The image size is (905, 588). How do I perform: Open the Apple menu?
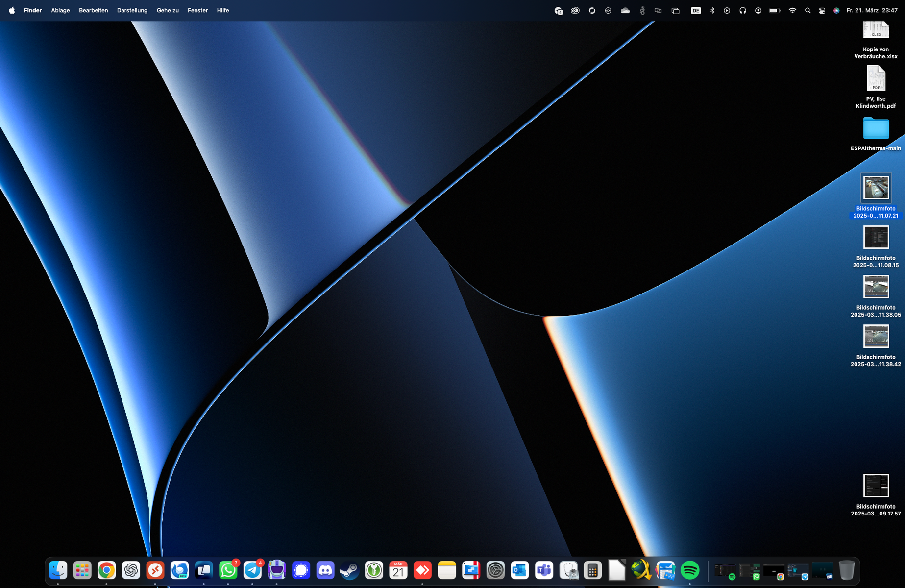[x=12, y=10]
